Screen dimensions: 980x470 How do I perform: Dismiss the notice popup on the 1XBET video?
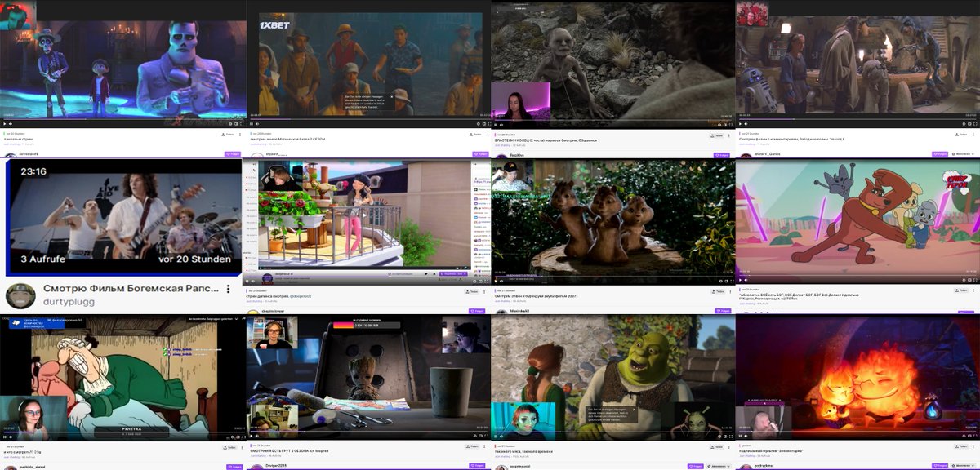tap(391, 96)
